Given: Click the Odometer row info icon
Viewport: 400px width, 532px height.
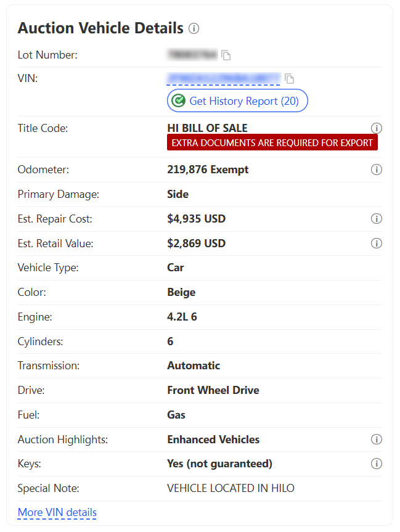Looking at the screenshot, I should (377, 170).
